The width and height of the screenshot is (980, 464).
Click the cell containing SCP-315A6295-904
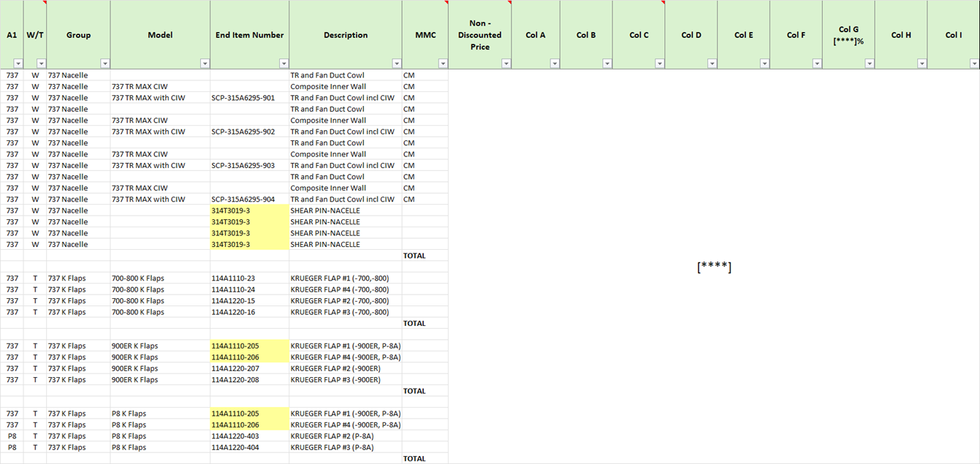243,199
